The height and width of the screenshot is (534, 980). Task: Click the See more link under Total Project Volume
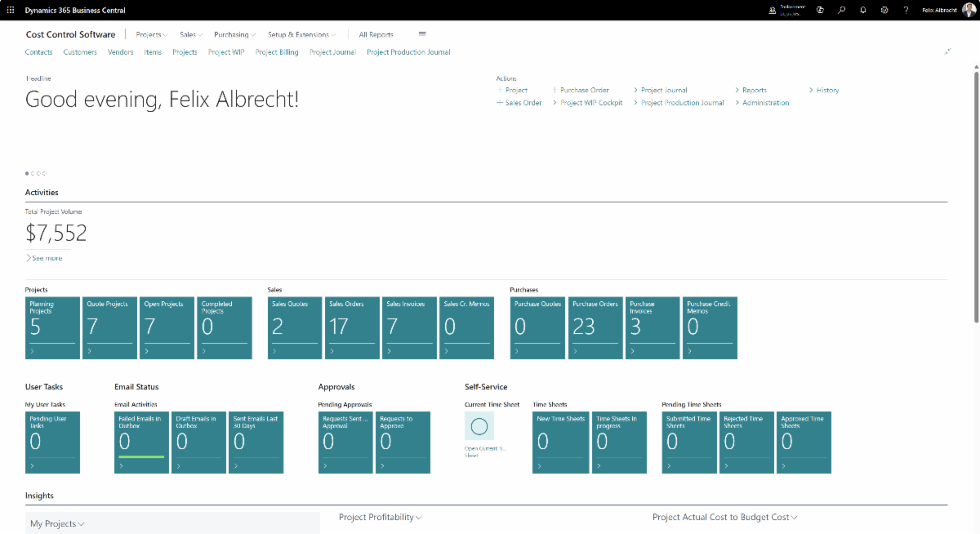click(x=46, y=258)
